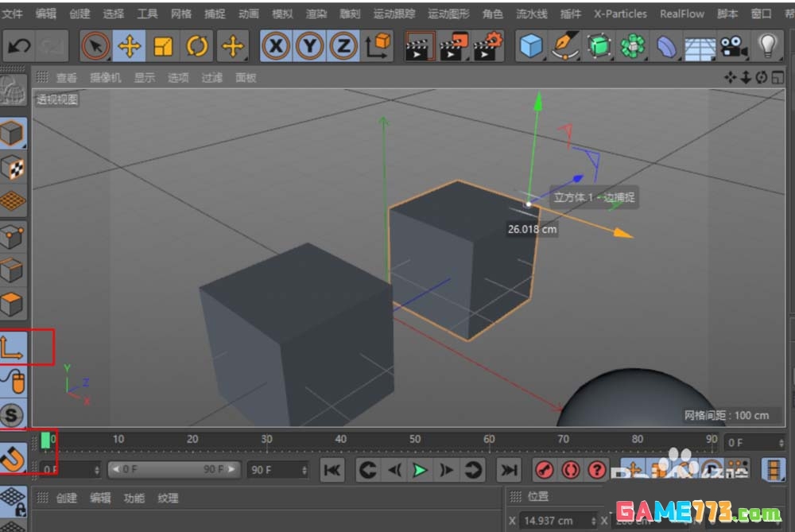Select the light object icon
795x532 pixels.
tap(769, 46)
